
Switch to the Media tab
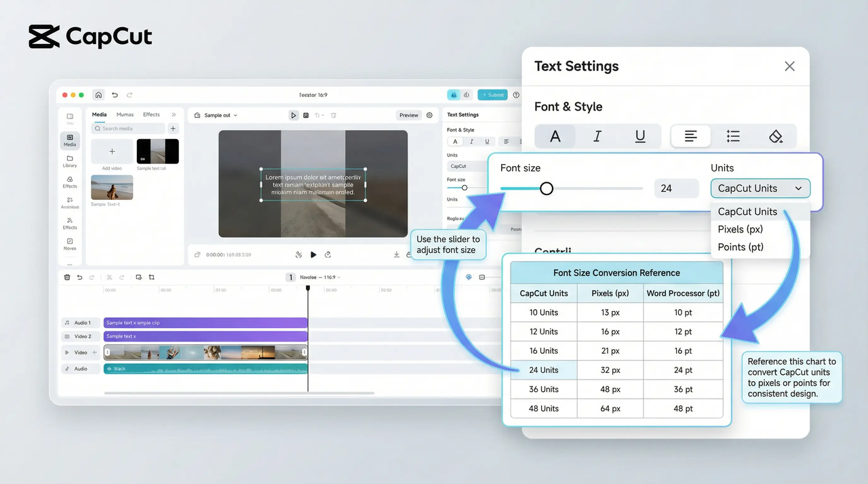pyautogui.click(x=99, y=115)
